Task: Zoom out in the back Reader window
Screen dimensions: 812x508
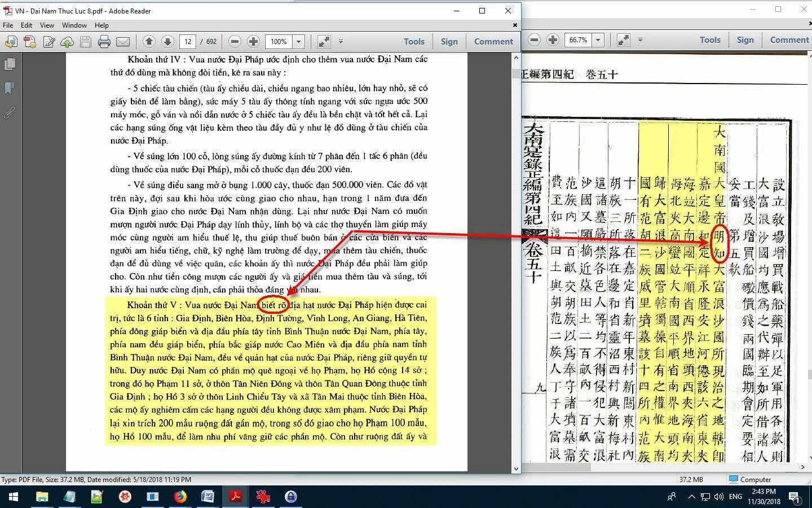Action: tap(535, 40)
